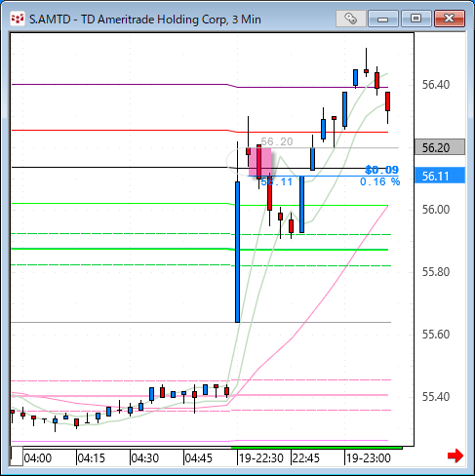Click the red scroll-forward arrow

coord(455,456)
